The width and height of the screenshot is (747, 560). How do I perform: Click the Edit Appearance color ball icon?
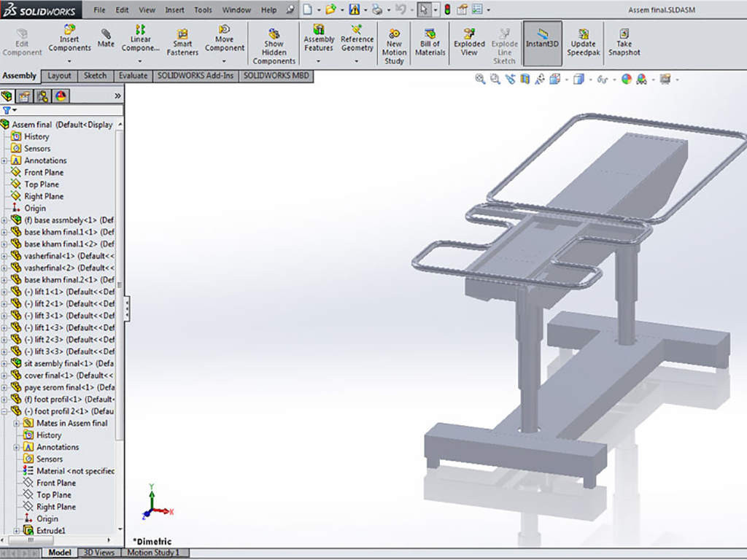pos(626,79)
